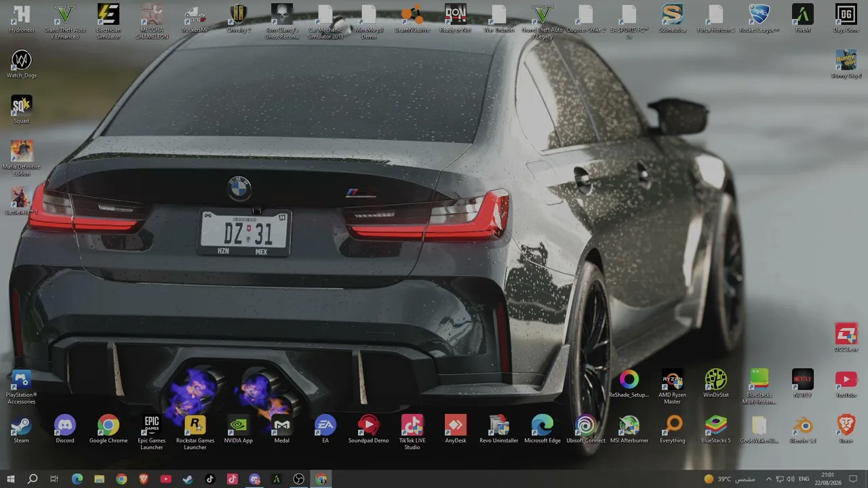Open Electrician Simulator desktop icon

[108, 22]
